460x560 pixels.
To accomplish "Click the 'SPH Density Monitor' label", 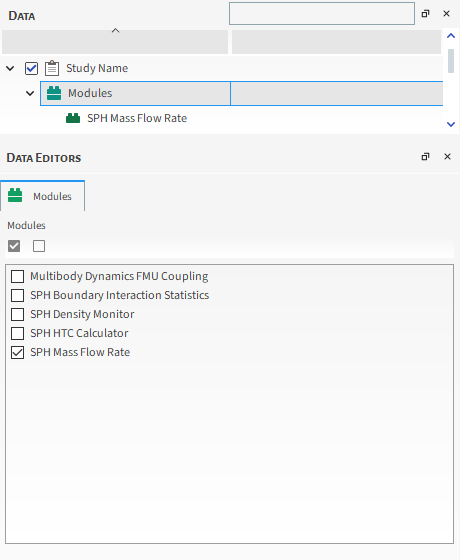I will (82, 314).
